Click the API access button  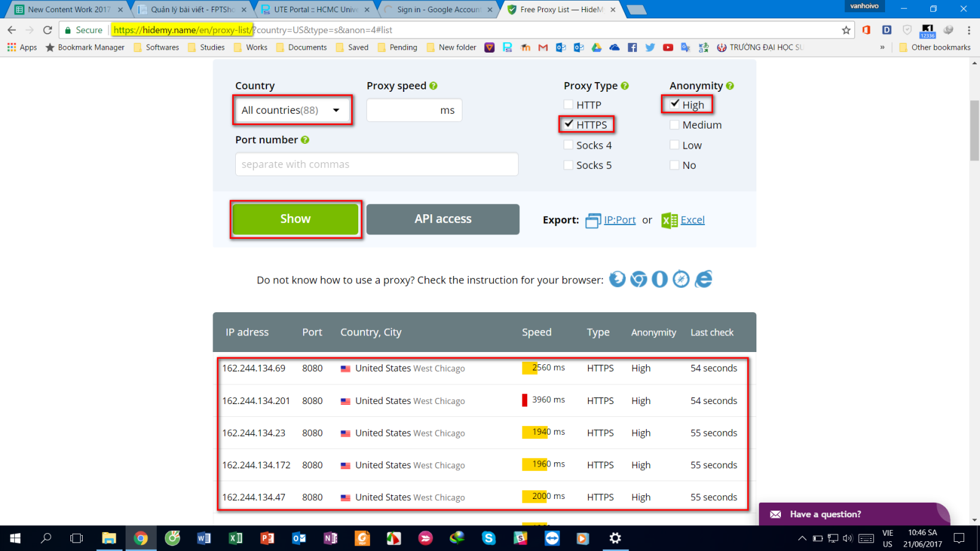442,219
